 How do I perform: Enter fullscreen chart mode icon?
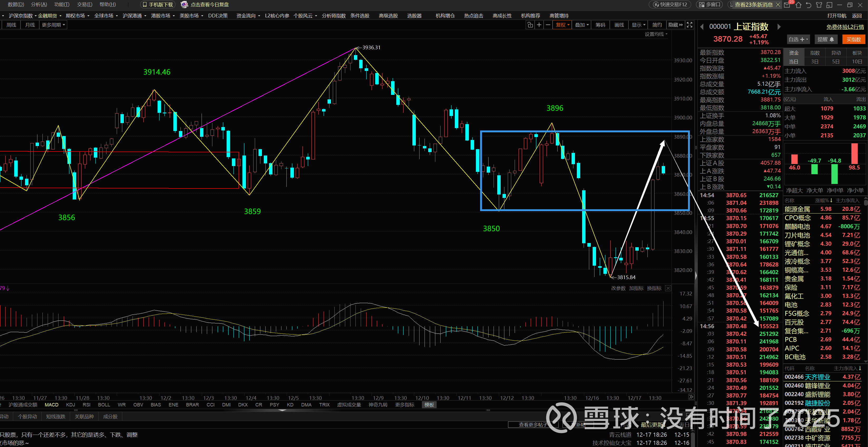click(689, 25)
